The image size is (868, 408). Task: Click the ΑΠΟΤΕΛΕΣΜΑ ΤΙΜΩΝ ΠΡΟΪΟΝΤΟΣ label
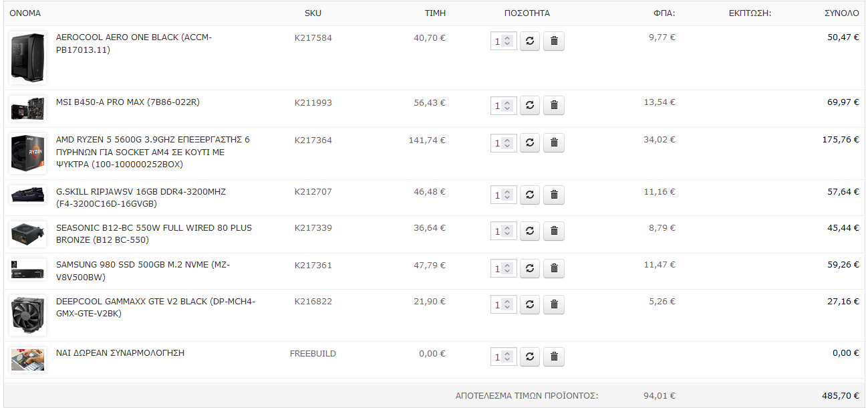527,395
